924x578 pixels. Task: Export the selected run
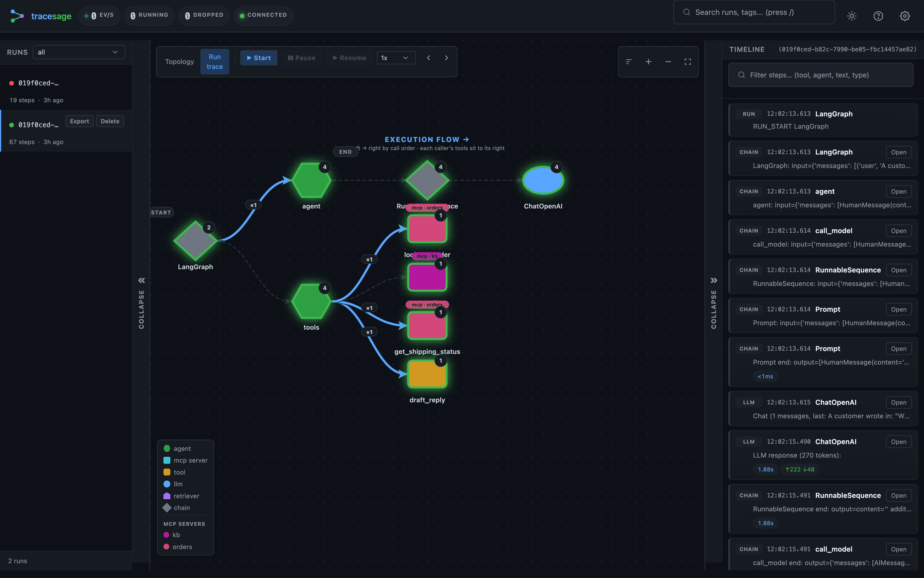pyautogui.click(x=80, y=121)
